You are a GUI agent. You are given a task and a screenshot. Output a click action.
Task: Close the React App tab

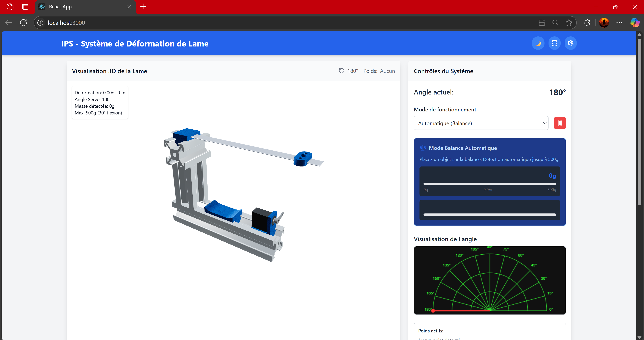(x=129, y=7)
